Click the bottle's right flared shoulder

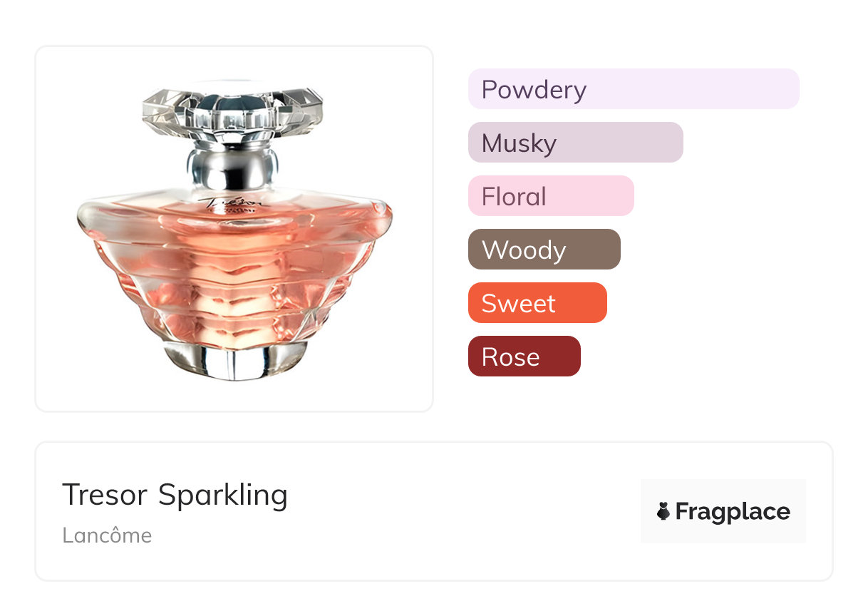pos(369,216)
